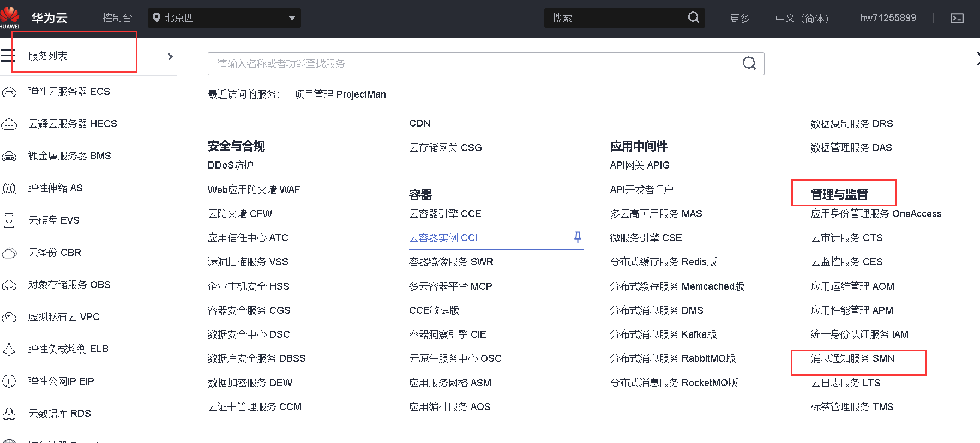Open 云容器引擎 CCE
The image size is (980, 443).
[x=445, y=214]
